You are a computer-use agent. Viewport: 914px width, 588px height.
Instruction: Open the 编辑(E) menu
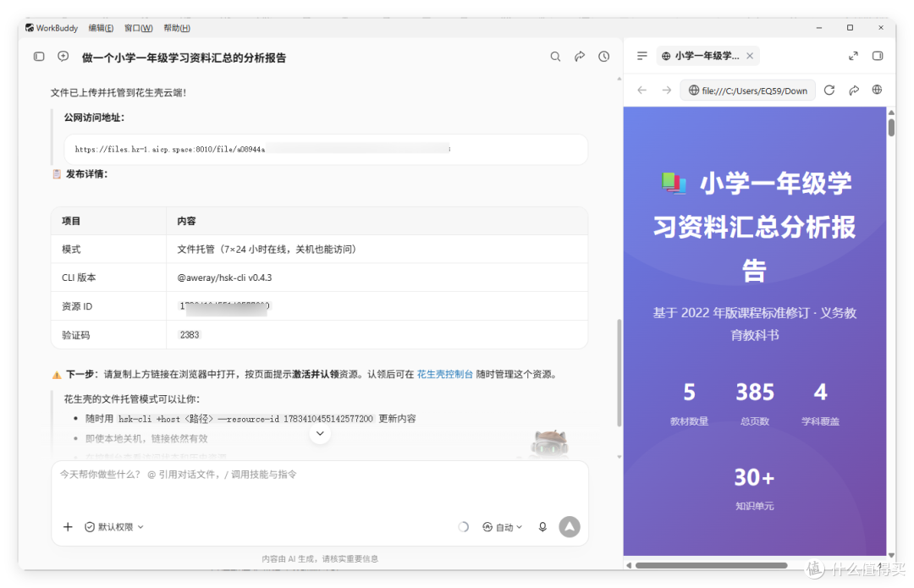[101, 28]
